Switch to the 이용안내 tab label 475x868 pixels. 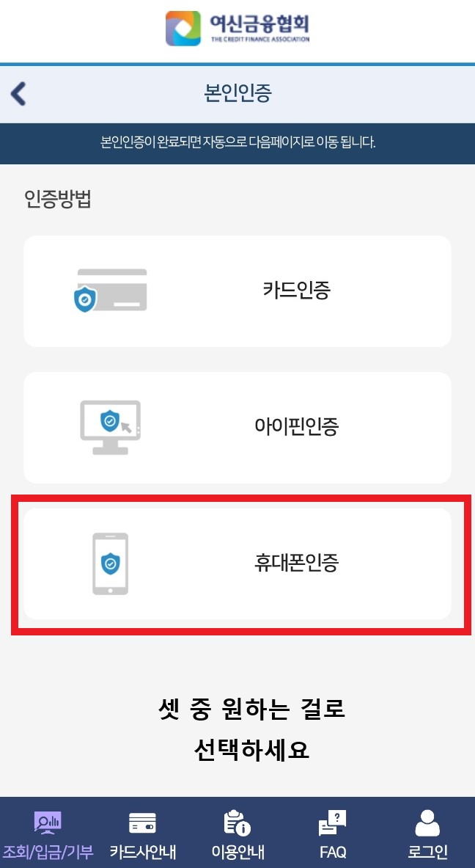(237, 851)
